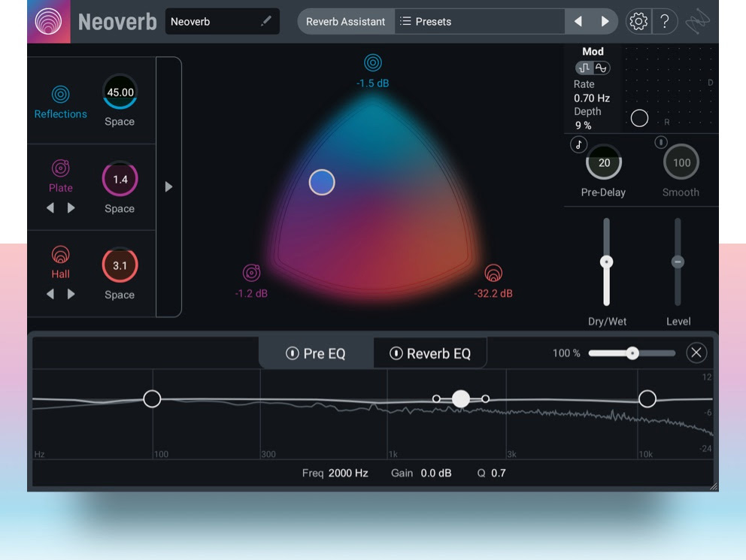Viewport: 746px width, 560px height.
Task: Click Reflections icon atop blend pad
Action: pos(372,62)
